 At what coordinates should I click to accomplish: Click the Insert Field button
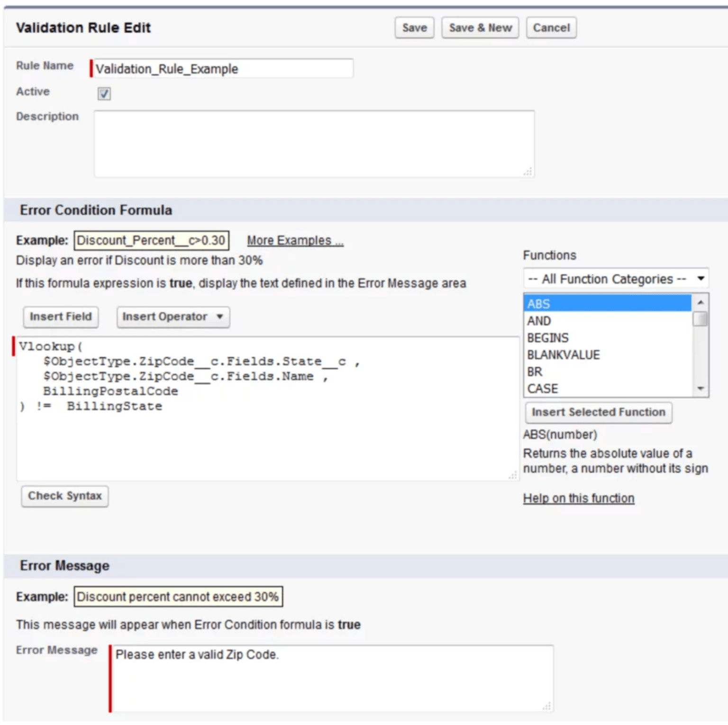pyautogui.click(x=60, y=317)
